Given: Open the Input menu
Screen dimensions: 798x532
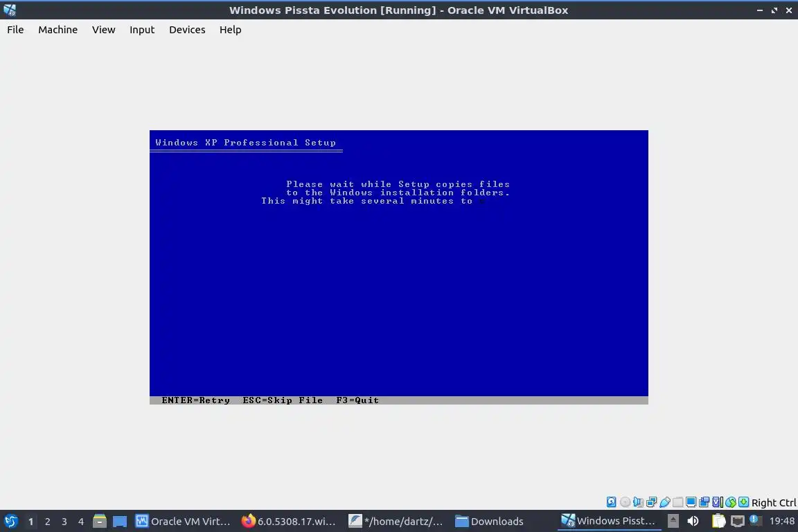Looking at the screenshot, I should tap(141, 30).
